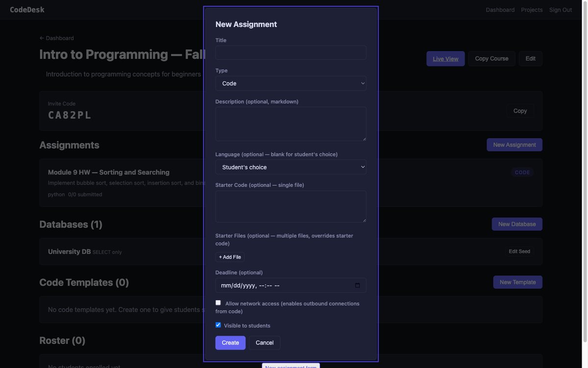Click the Deadline date-time field

(x=284, y=286)
